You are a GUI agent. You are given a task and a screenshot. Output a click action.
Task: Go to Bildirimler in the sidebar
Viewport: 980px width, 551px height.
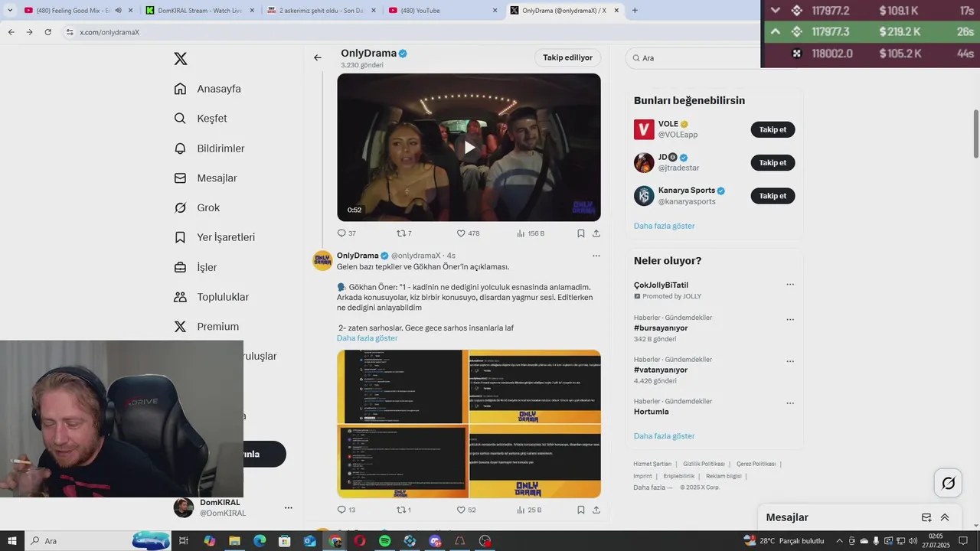(x=209, y=148)
